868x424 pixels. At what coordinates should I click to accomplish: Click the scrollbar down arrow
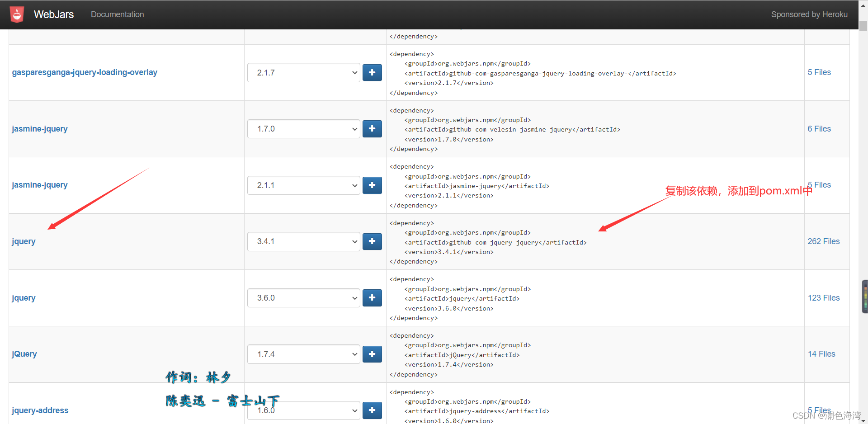tap(863, 420)
